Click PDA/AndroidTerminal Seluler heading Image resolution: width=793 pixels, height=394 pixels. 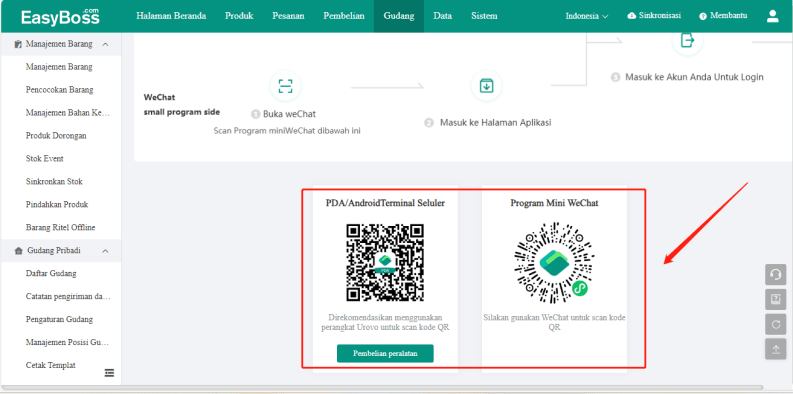385,203
